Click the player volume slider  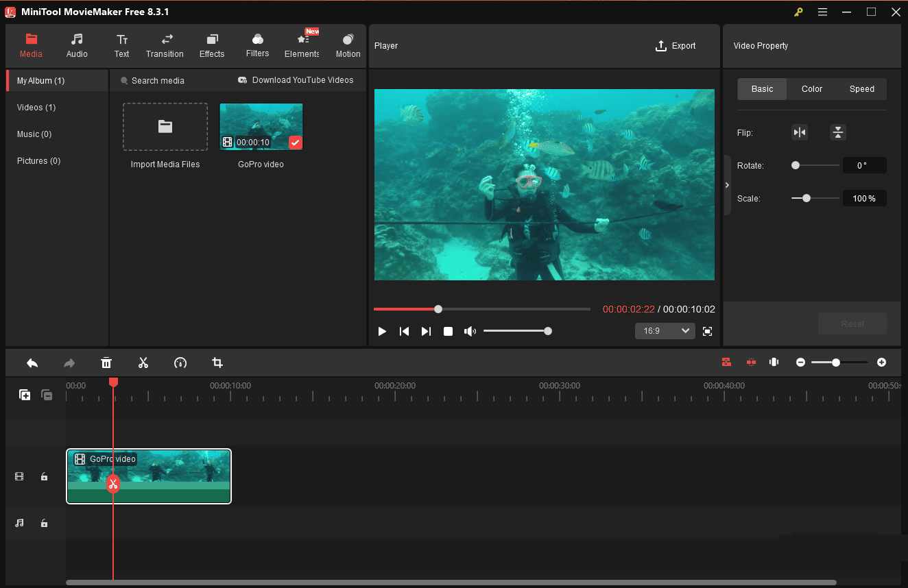tap(518, 331)
